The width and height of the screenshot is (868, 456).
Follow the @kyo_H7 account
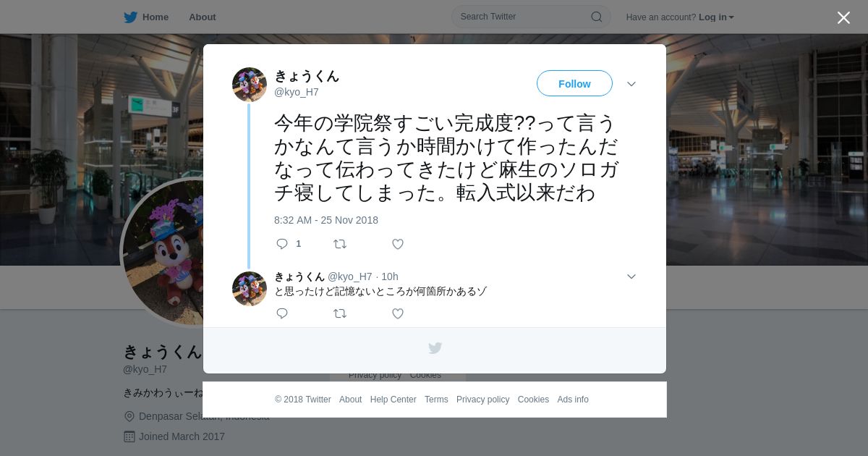pos(574,84)
